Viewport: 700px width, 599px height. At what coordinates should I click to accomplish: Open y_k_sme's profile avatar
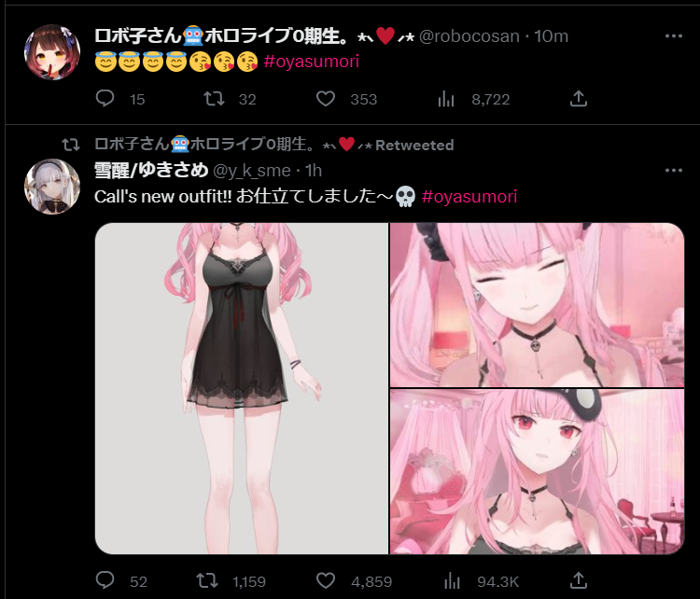click(52, 187)
